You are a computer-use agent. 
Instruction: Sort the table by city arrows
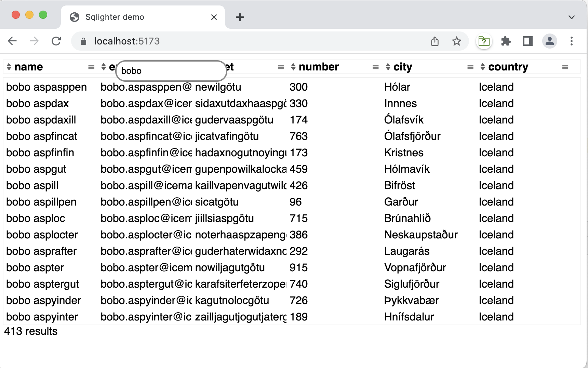[x=388, y=67]
